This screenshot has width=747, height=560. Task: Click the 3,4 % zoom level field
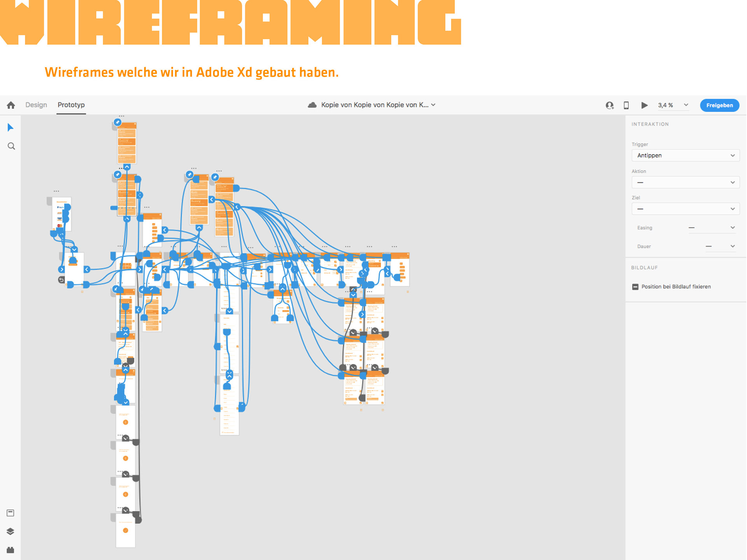coord(665,105)
